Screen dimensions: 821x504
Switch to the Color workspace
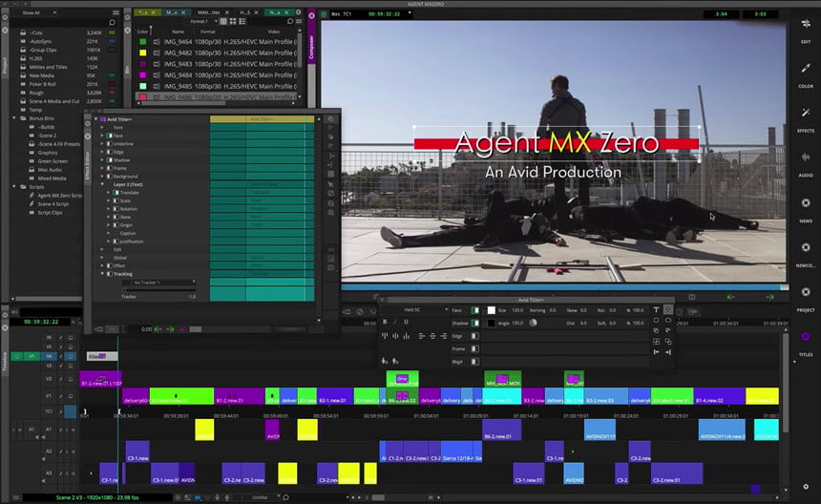(805, 70)
